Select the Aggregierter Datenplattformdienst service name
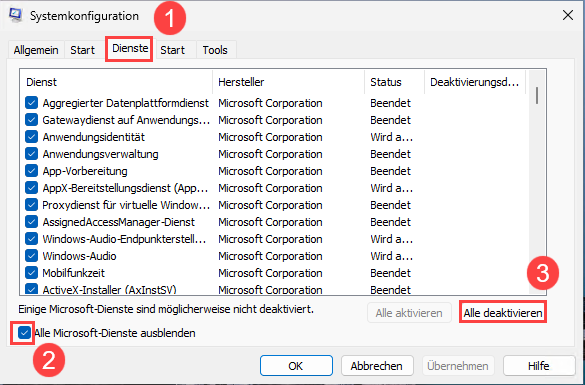The height and width of the screenshot is (385, 585). [125, 103]
